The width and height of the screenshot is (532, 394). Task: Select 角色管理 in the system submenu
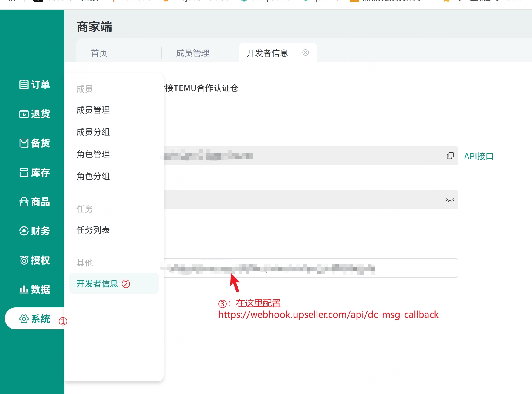(93, 154)
